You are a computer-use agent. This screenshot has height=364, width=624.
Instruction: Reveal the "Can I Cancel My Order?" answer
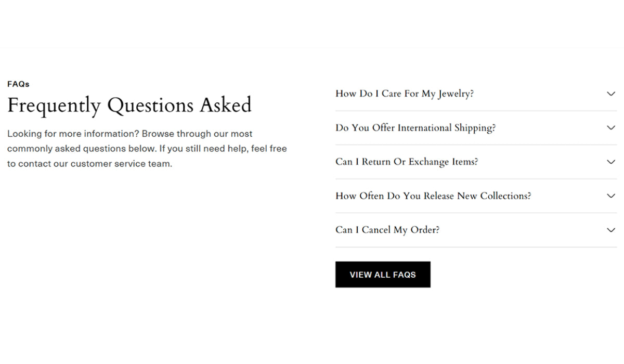[387, 230]
